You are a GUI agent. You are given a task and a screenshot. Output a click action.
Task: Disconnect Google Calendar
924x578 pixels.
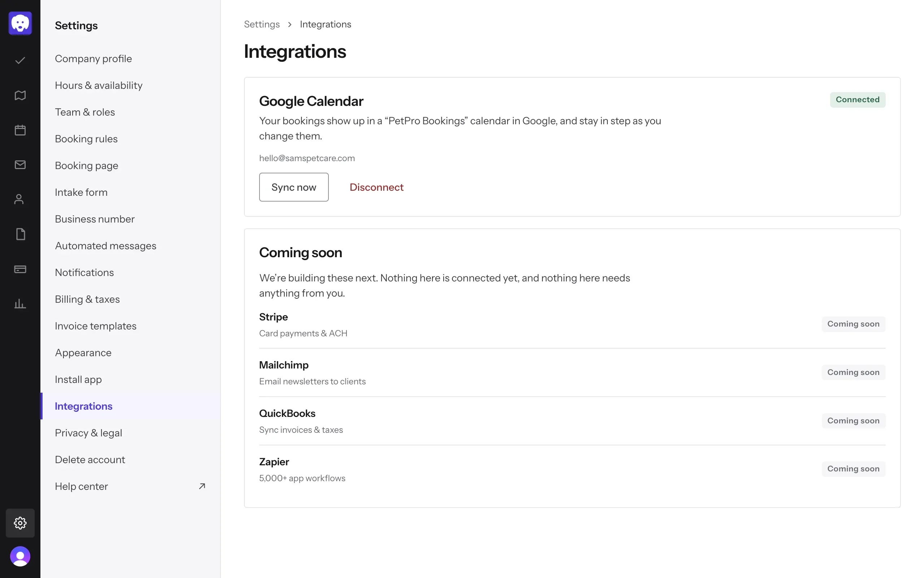pos(376,187)
